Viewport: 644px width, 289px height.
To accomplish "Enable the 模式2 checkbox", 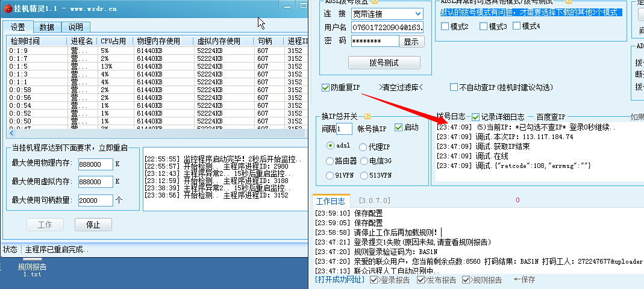I will [445, 26].
